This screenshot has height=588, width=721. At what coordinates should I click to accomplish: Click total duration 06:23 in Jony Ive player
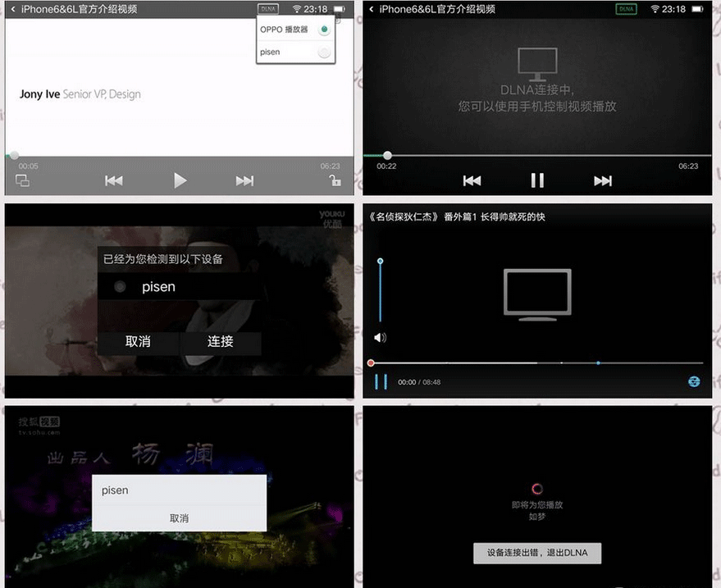pos(331,166)
